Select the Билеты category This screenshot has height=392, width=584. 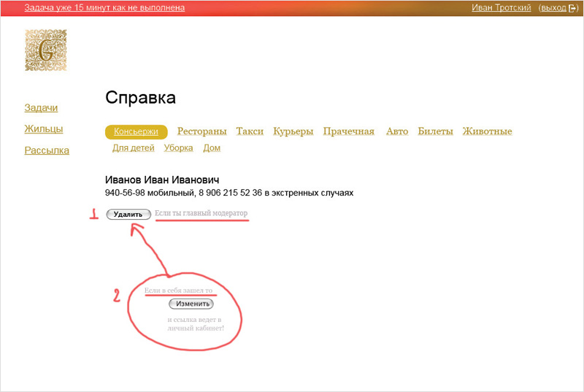pyautogui.click(x=435, y=131)
